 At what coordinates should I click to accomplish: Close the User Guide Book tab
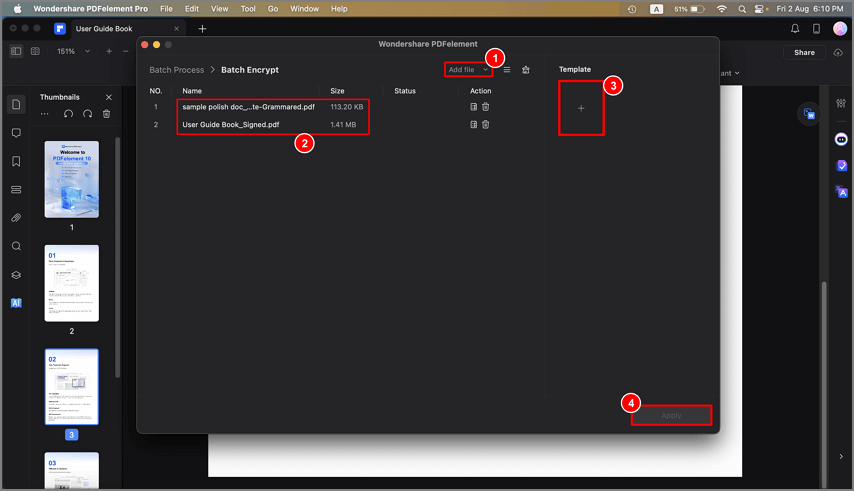click(x=176, y=29)
